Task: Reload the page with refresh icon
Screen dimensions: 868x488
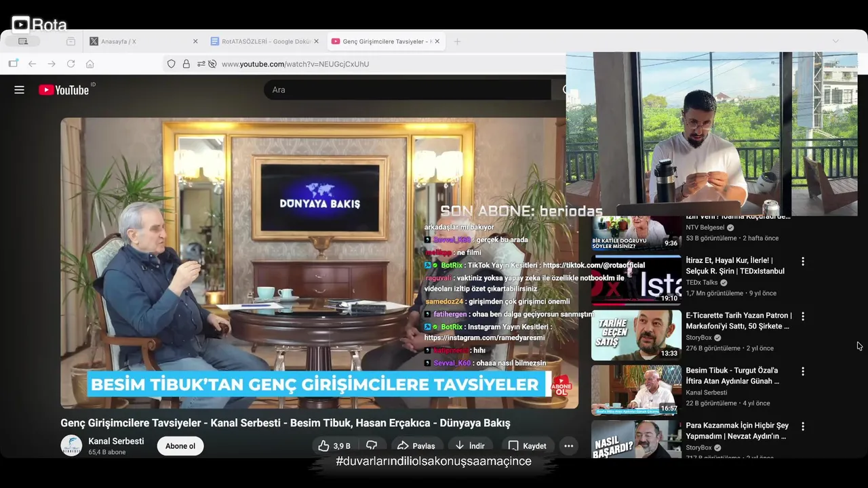Action: pyautogui.click(x=71, y=64)
